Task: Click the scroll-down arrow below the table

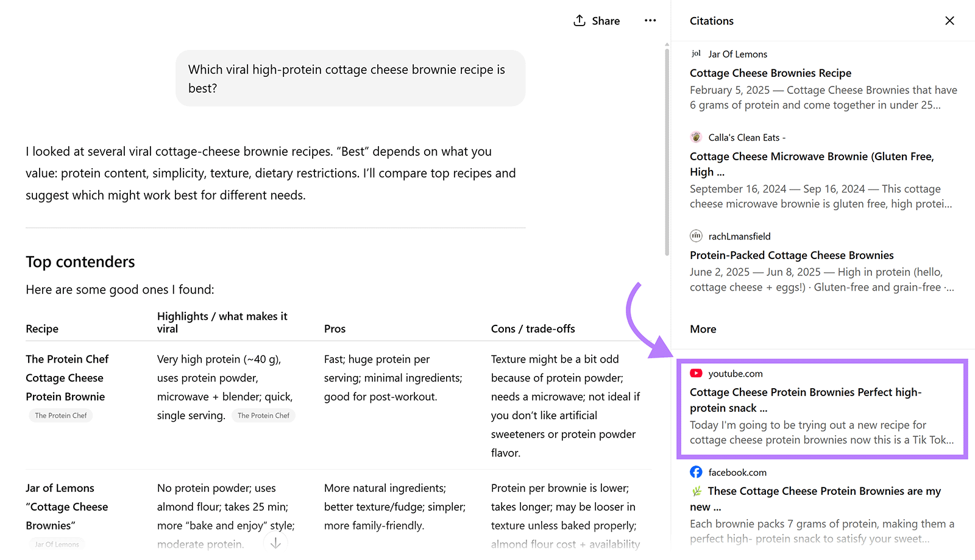Action: point(275,542)
